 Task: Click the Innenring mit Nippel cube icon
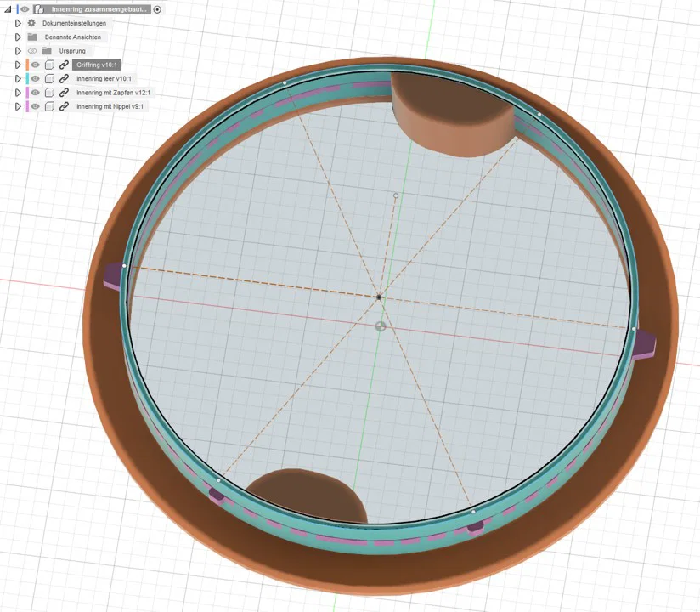(x=49, y=106)
